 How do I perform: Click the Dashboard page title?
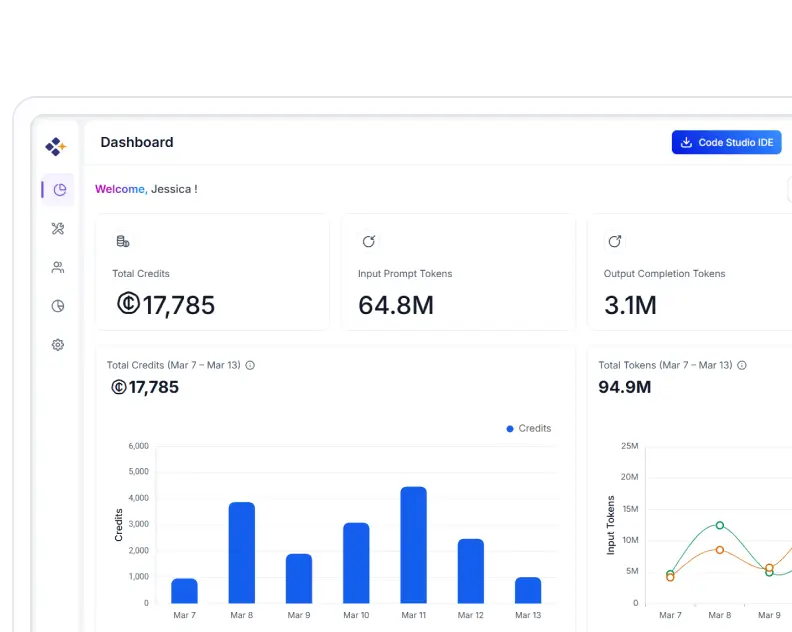(137, 142)
